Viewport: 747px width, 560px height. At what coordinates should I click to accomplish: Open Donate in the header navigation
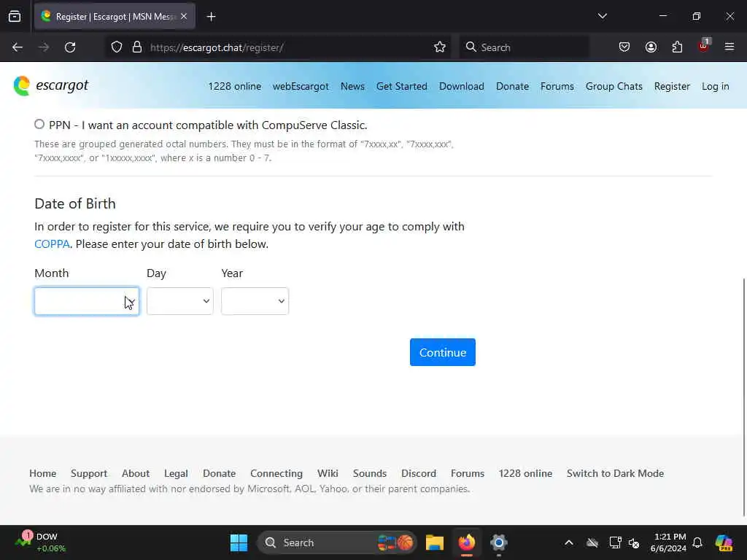click(x=512, y=86)
